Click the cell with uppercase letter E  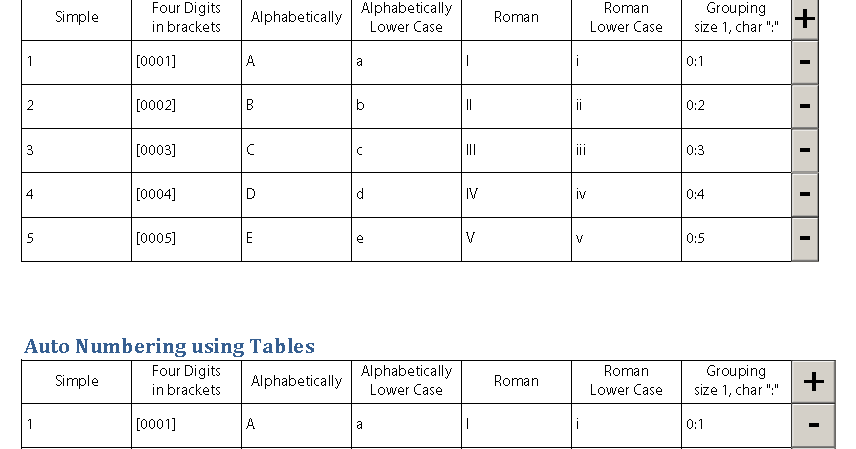296,238
